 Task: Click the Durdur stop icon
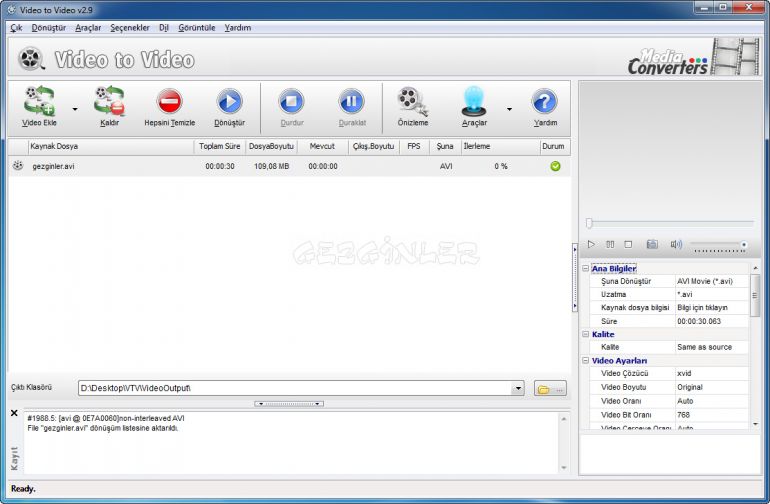coord(292,101)
